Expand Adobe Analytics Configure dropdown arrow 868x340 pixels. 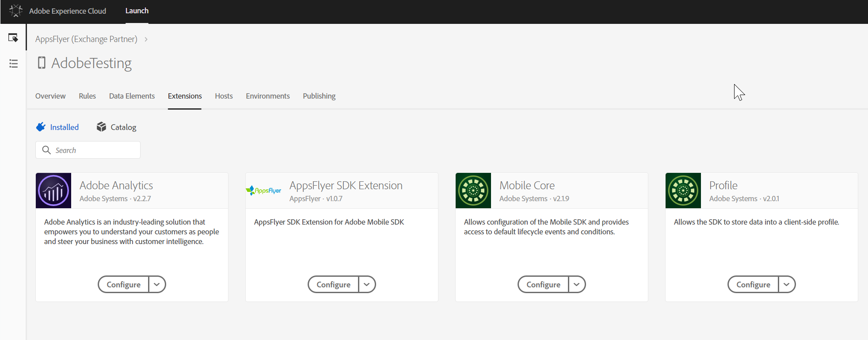[157, 284]
